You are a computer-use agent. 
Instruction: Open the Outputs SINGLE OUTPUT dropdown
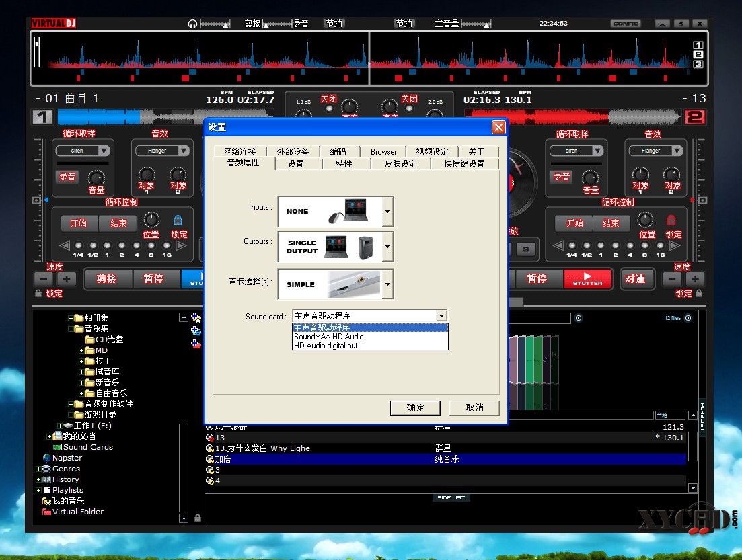click(x=387, y=247)
